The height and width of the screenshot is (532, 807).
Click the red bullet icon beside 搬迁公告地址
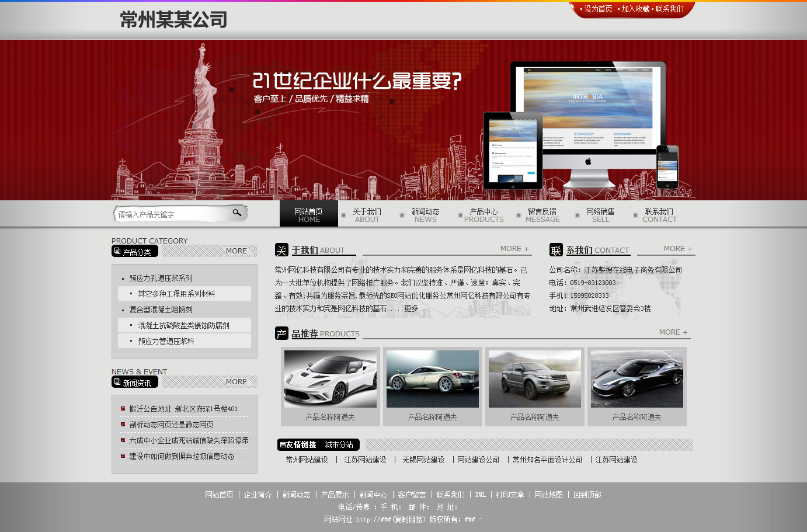click(123, 409)
